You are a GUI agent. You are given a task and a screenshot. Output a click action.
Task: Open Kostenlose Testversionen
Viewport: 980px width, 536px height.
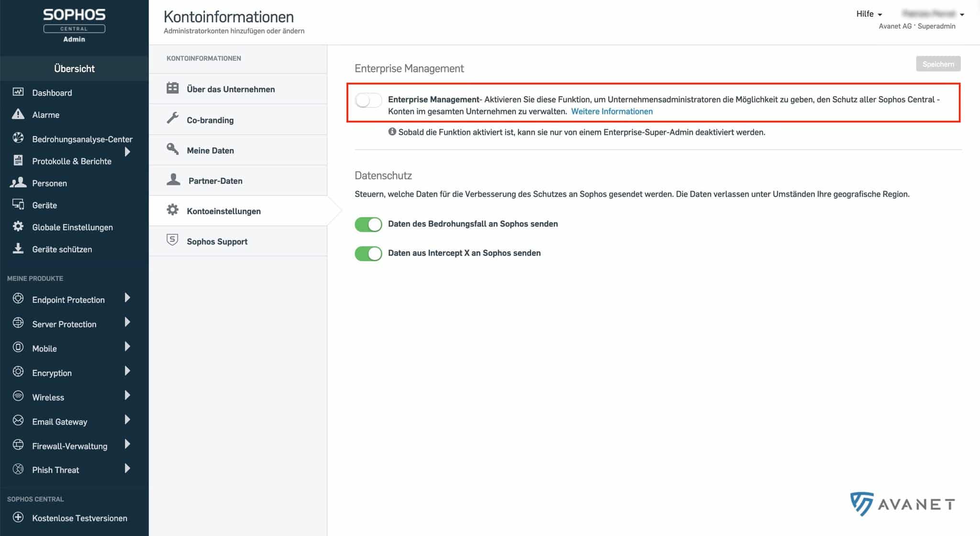[x=79, y=518]
